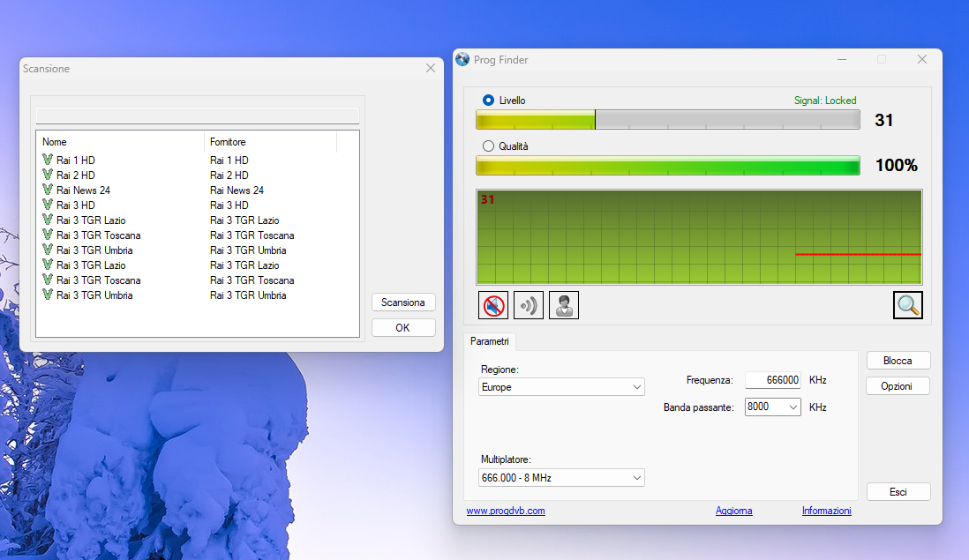Image resolution: width=969 pixels, height=560 pixels.
Task: Click the Livello signal level bar
Action: click(x=667, y=120)
